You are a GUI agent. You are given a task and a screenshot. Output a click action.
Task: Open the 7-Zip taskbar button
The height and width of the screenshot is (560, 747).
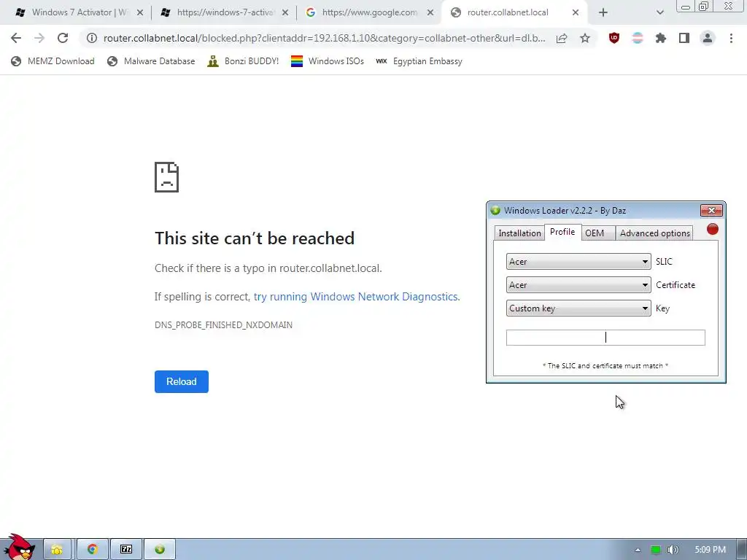126,550
